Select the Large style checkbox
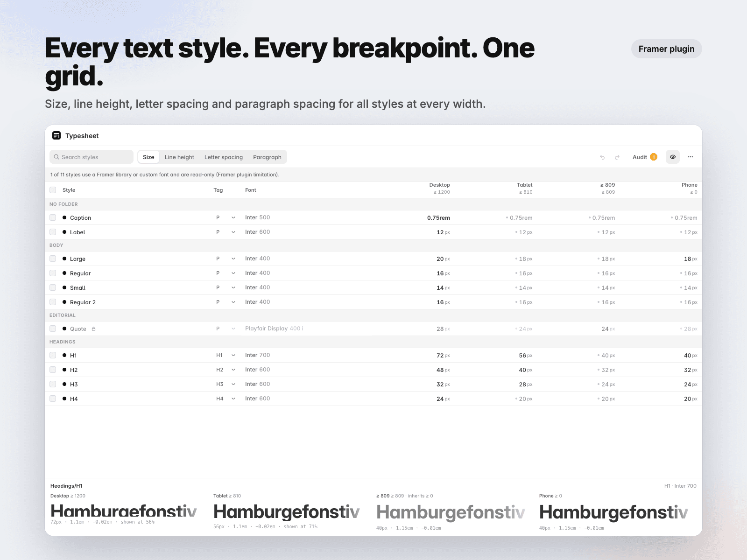 tap(53, 259)
